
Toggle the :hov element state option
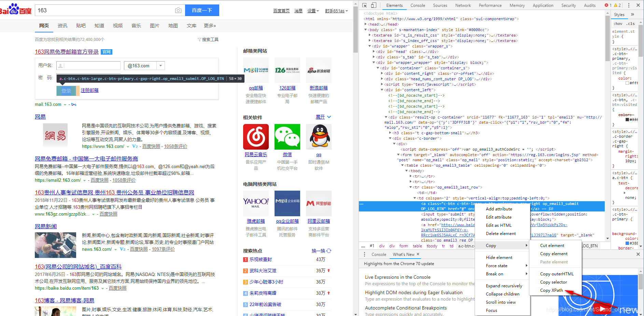tap(618, 24)
